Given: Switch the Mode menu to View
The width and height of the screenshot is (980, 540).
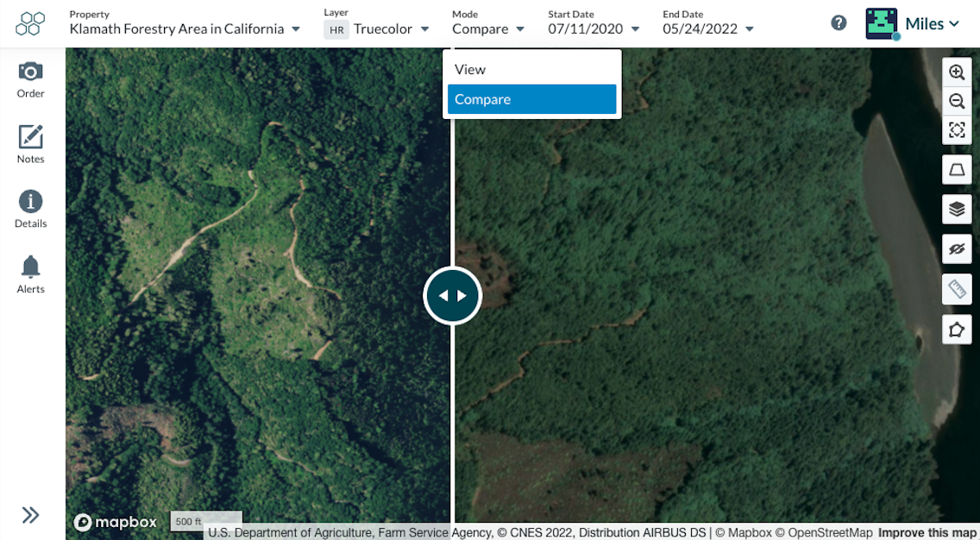Looking at the screenshot, I should coord(531,69).
